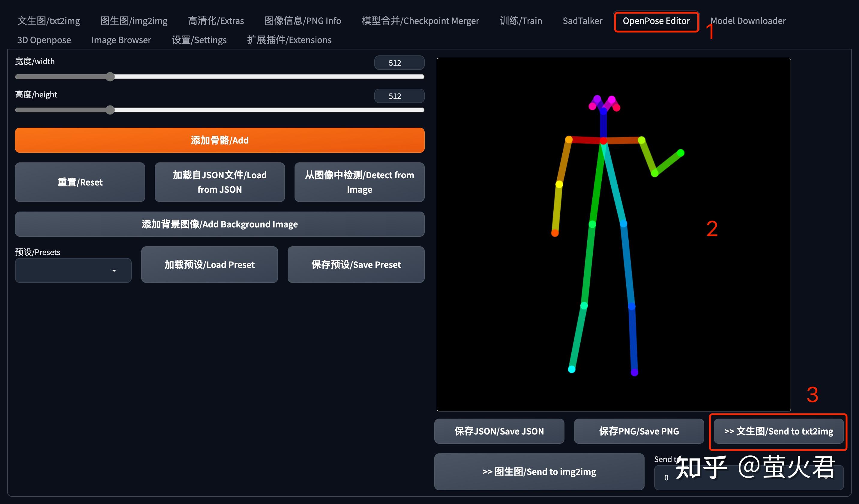Viewport: 859px width, 504px height.
Task: Click the 添加骨骼/Add skeleton button
Action: pyautogui.click(x=219, y=140)
